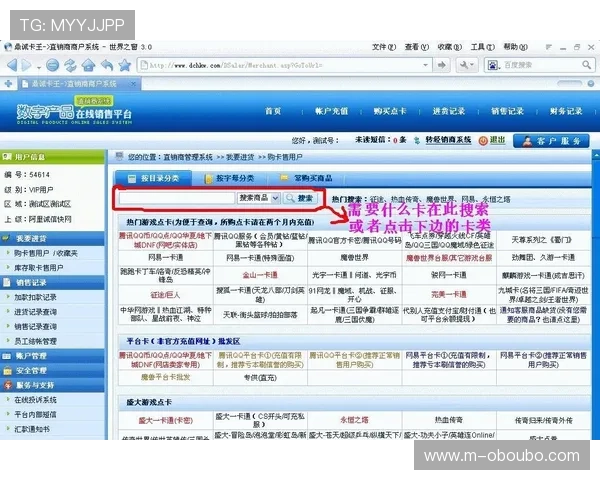Select the 永恒之塔 card under 盛大游戏点卡
The image size is (600, 480).
pos(354,420)
